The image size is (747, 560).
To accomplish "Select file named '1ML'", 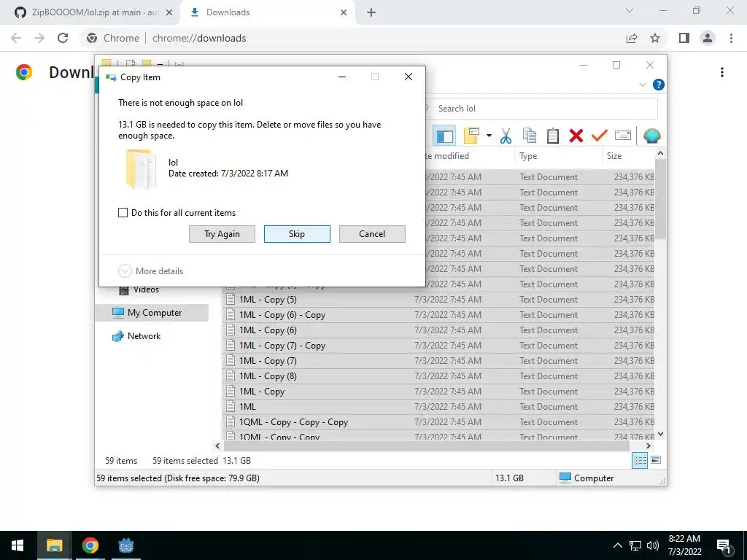I will click(x=247, y=407).
